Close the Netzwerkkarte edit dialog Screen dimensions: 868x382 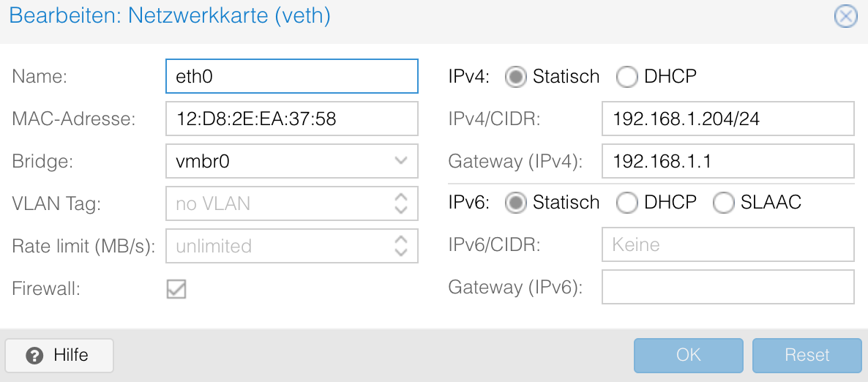click(x=845, y=16)
